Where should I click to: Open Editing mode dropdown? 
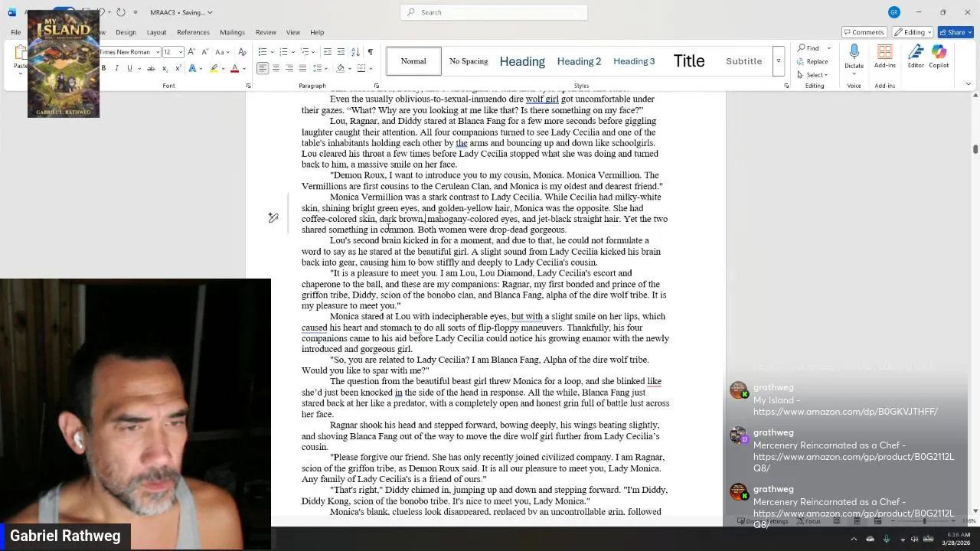pyautogui.click(x=914, y=32)
